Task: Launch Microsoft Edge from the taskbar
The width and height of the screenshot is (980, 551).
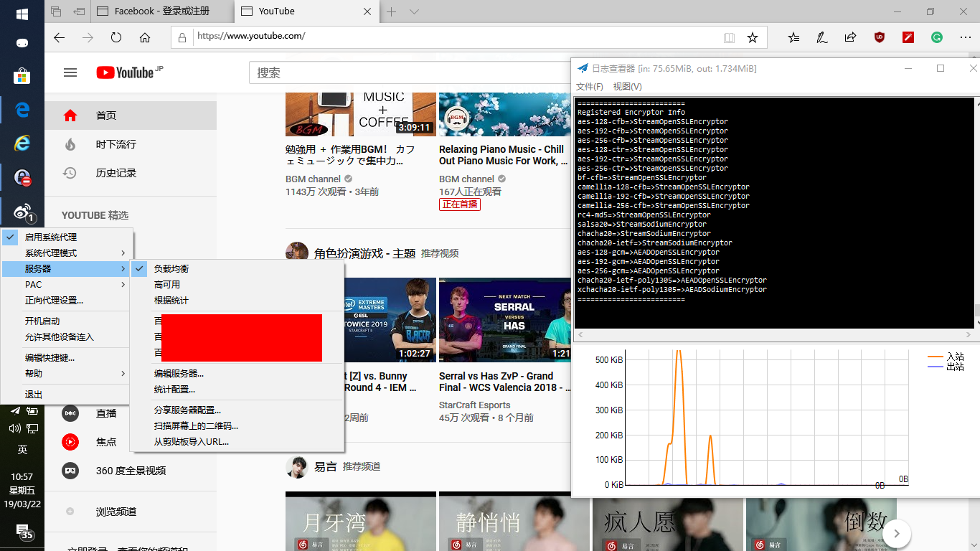Action: coord(22,110)
